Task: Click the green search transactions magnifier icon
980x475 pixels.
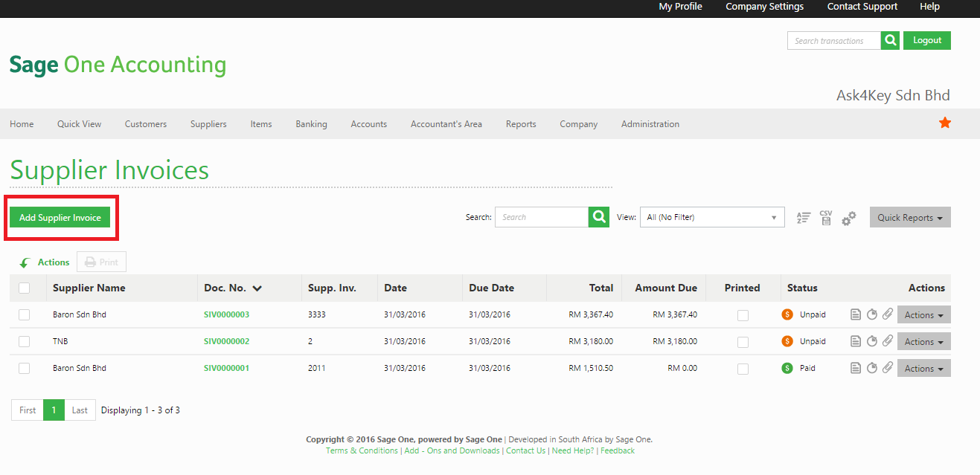Action: tap(890, 41)
